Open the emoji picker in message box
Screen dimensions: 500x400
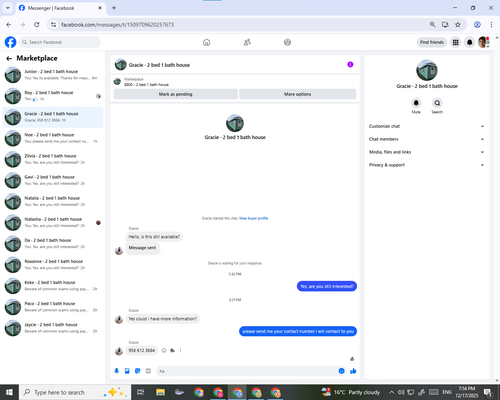point(341,371)
